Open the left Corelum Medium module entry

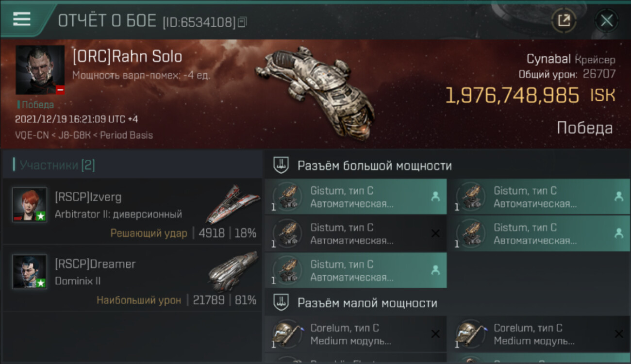coord(355,334)
